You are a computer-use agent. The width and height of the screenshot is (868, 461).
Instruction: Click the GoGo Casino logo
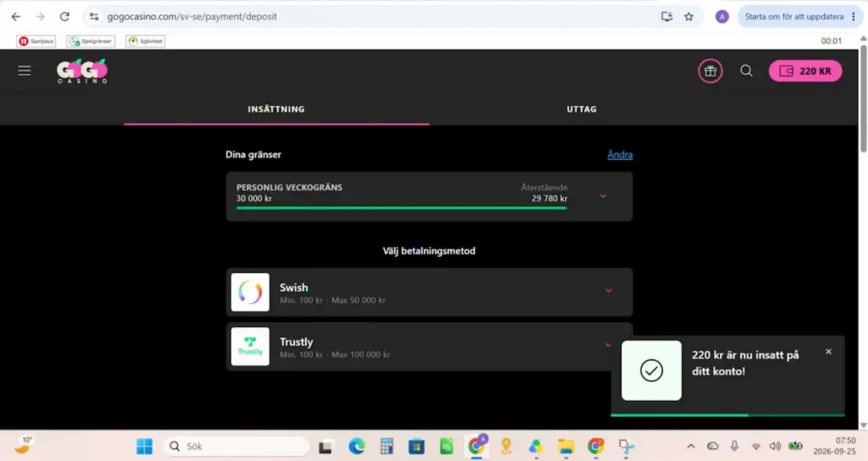(x=82, y=71)
